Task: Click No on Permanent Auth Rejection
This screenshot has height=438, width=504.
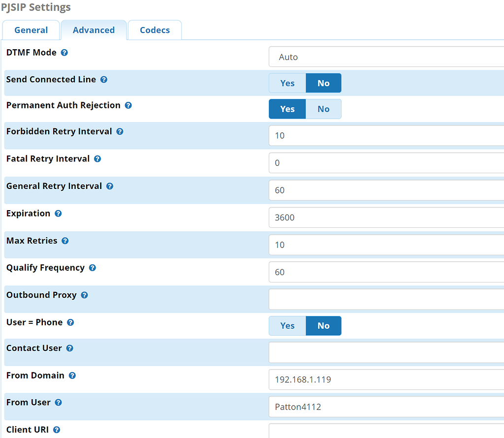Action: coord(323,109)
